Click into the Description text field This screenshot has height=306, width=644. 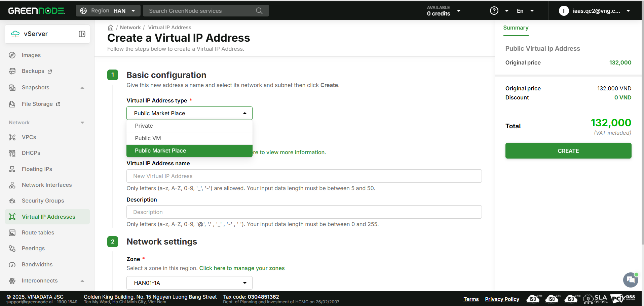[x=304, y=212]
